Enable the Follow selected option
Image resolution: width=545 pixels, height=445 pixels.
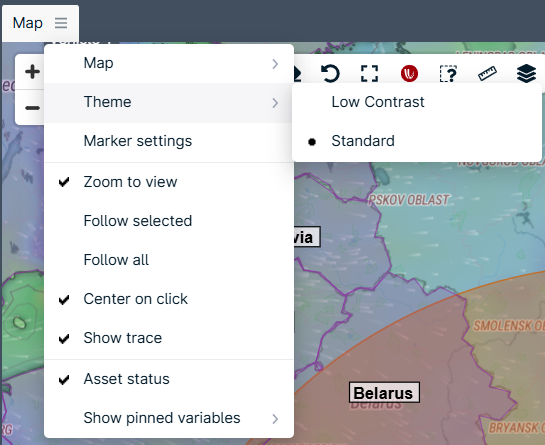pos(169,221)
